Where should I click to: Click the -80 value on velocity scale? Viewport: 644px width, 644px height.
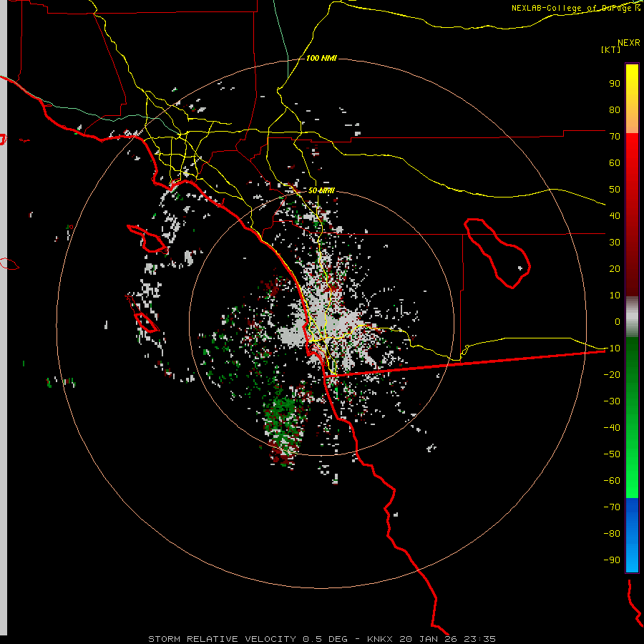[612, 534]
